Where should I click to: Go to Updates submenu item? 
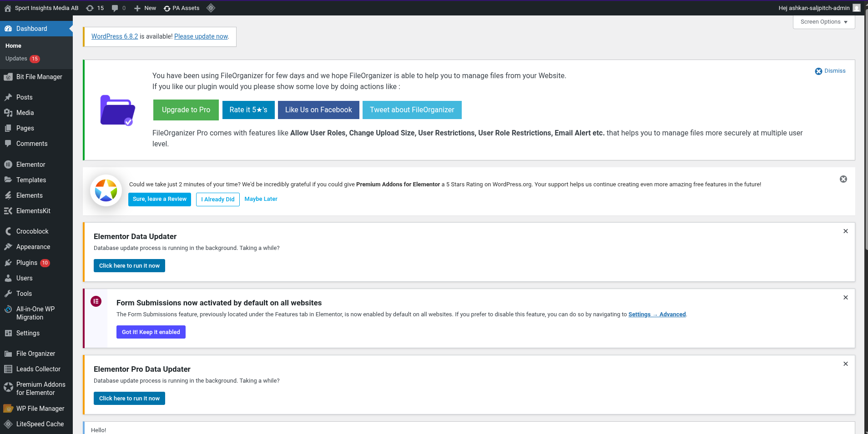(16, 59)
